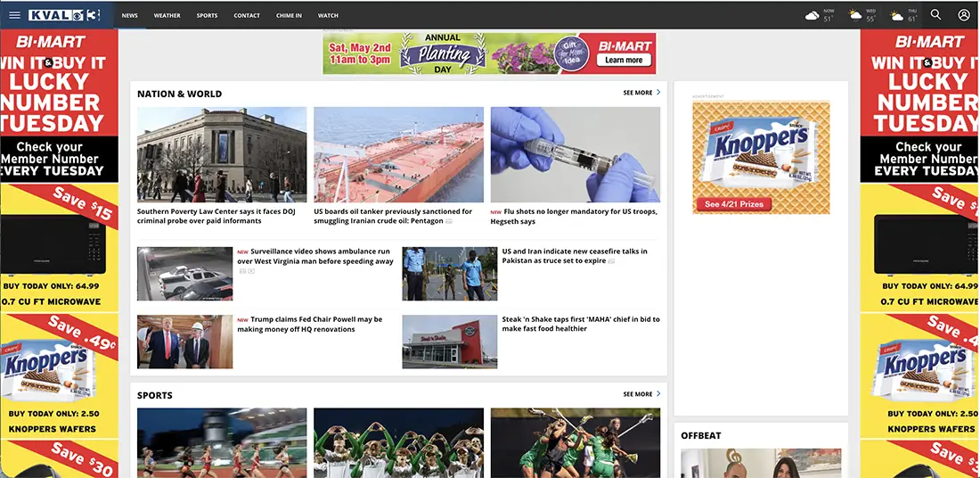Click the syringe with blue gloves thumbnail
980x478 pixels.
point(575,154)
